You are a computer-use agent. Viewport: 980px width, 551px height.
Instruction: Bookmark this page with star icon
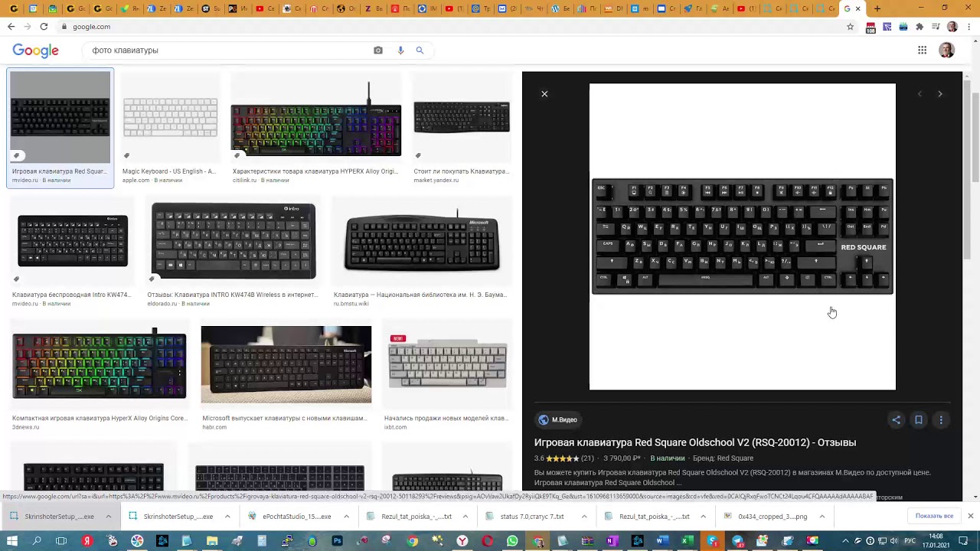pos(850,26)
